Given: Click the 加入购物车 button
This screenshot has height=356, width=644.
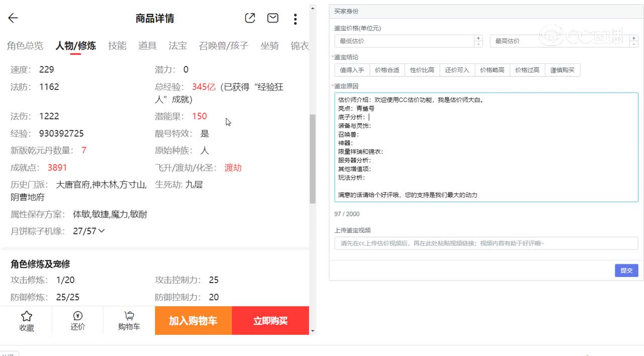Looking at the screenshot, I should click(x=193, y=320).
